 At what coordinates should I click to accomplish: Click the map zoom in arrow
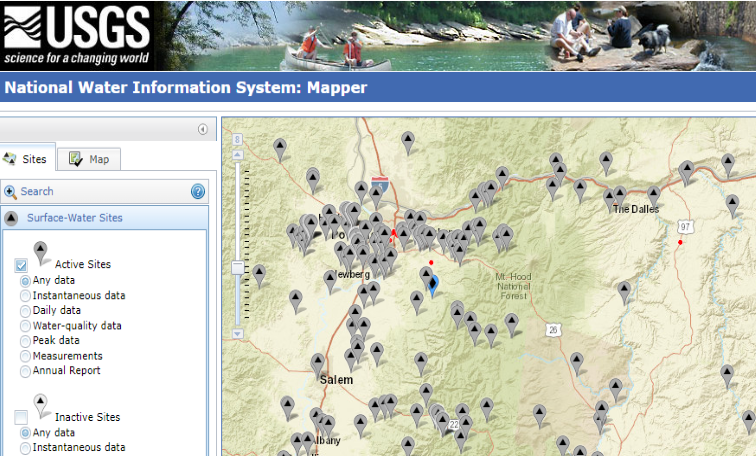click(237, 155)
